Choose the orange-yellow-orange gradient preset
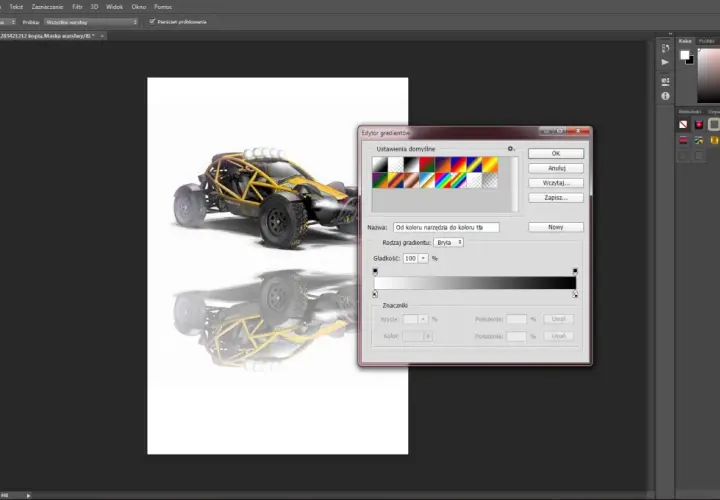 tap(489, 164)
